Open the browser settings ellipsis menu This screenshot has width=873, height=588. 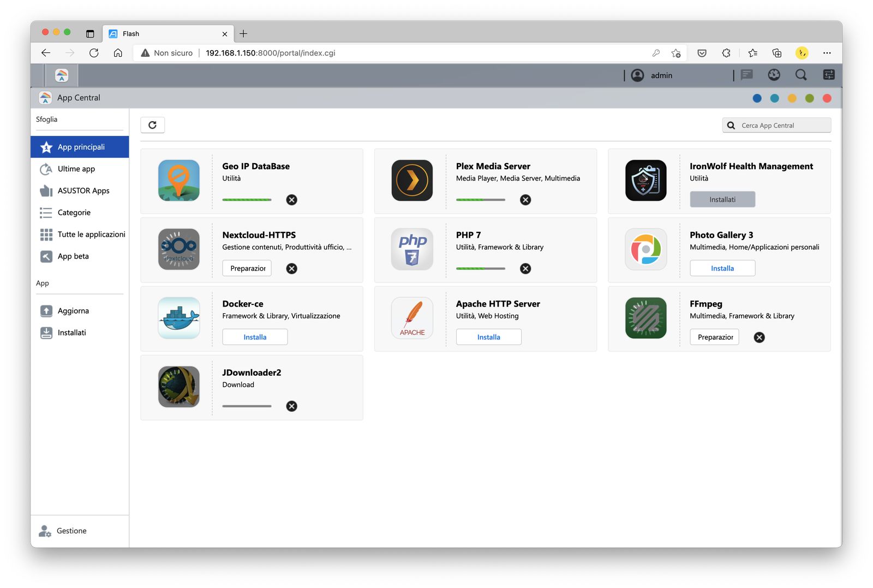pyautogui.click(x=827, y=53)
